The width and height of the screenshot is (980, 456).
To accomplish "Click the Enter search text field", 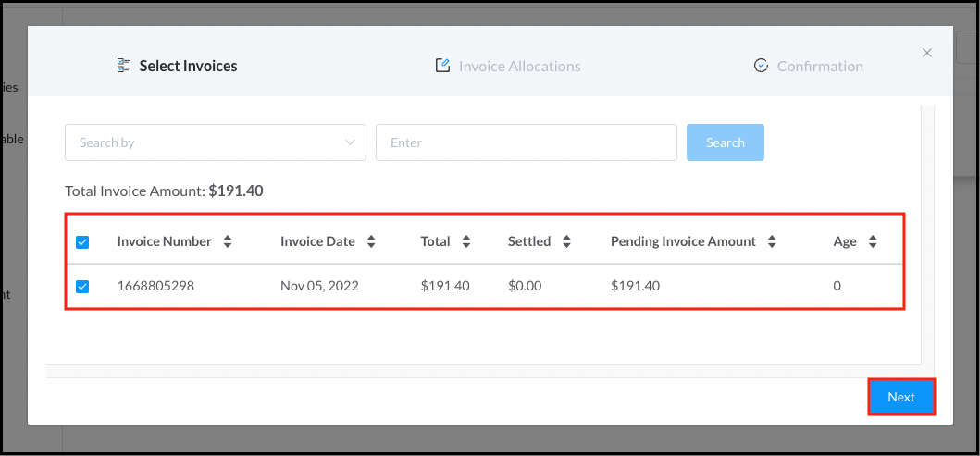I will (526, 142).
